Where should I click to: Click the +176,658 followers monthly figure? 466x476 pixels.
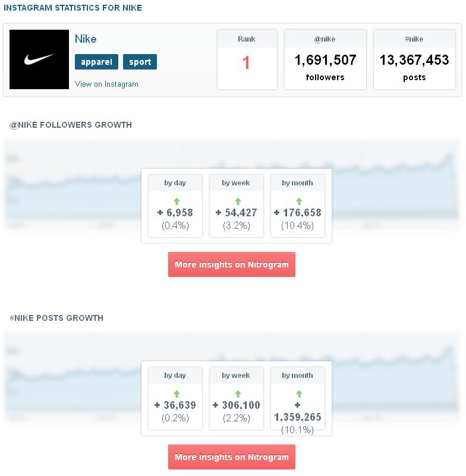tap(298, 213)
